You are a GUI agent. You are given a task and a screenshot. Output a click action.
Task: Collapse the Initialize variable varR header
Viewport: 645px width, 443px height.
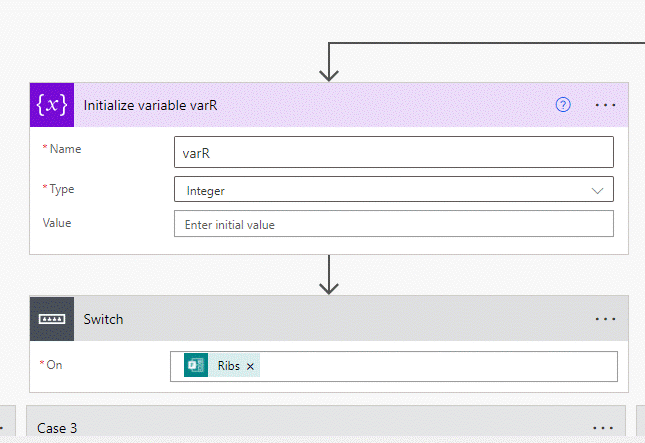300,104
